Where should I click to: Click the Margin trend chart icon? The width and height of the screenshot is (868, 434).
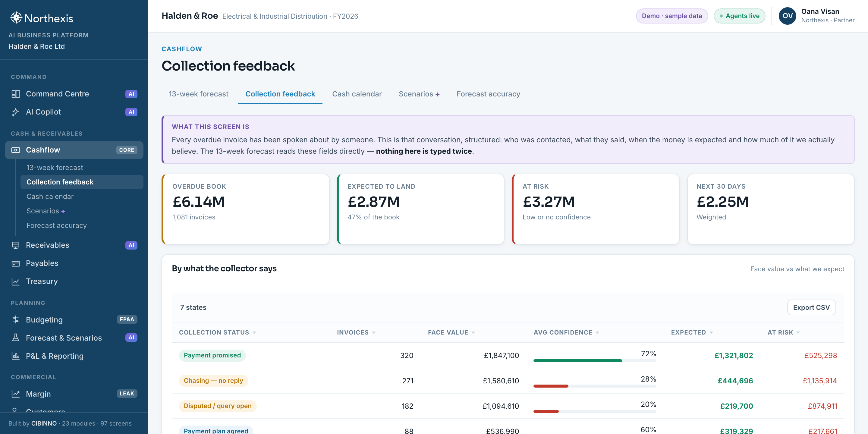tap(15, 394)
